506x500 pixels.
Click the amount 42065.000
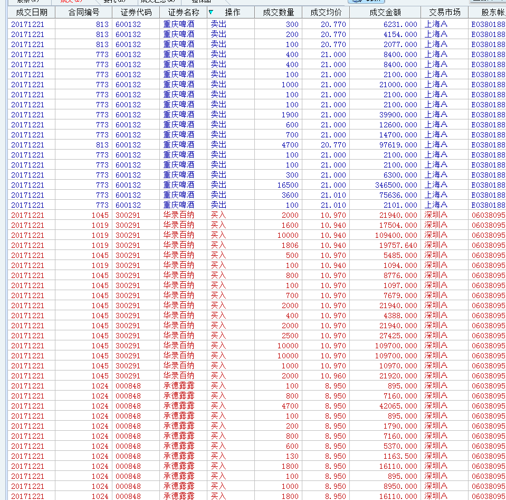(398, 406)
